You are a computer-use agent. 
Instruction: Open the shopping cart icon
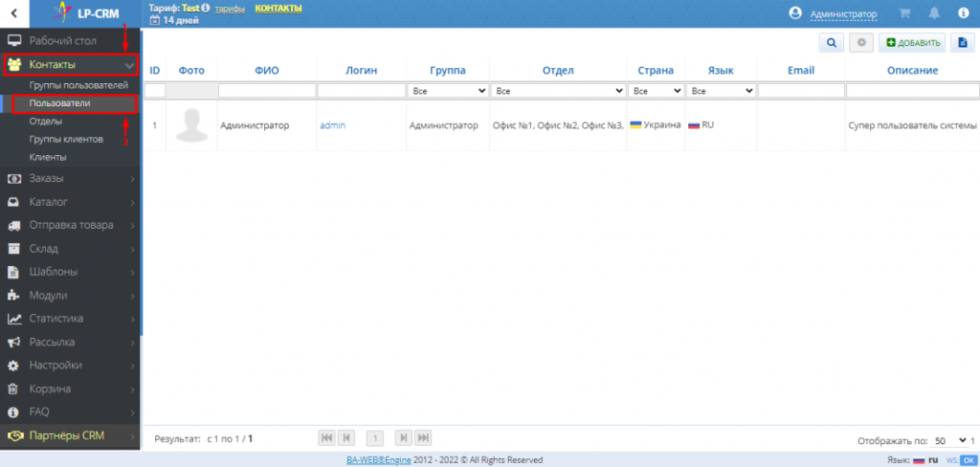click(904, 13)
